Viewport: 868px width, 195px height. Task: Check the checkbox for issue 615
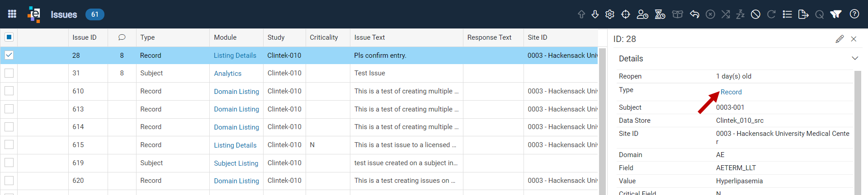click(x=9, y=144)
